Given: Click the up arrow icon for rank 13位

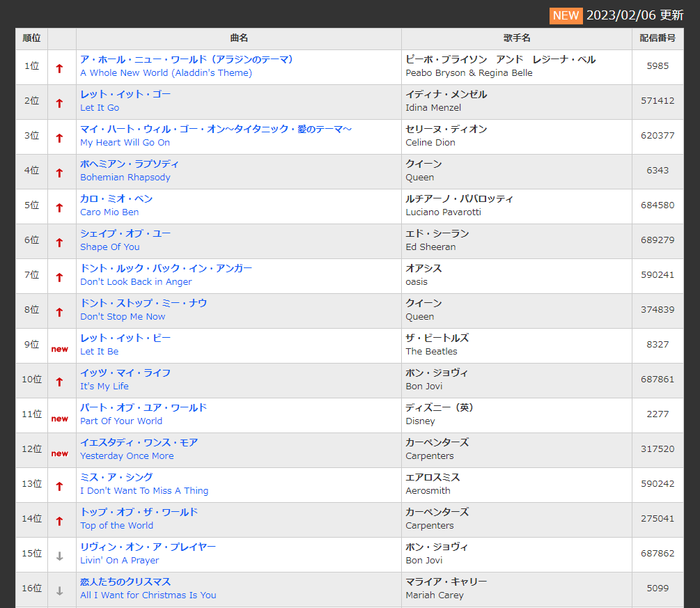Looking at the screenshot, I should [59, 486].
